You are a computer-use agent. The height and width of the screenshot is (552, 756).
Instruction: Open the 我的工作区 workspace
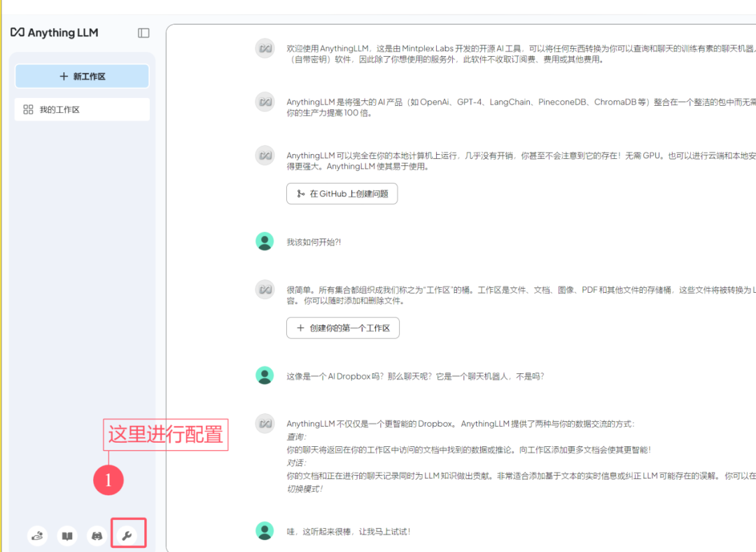[82, 109]
